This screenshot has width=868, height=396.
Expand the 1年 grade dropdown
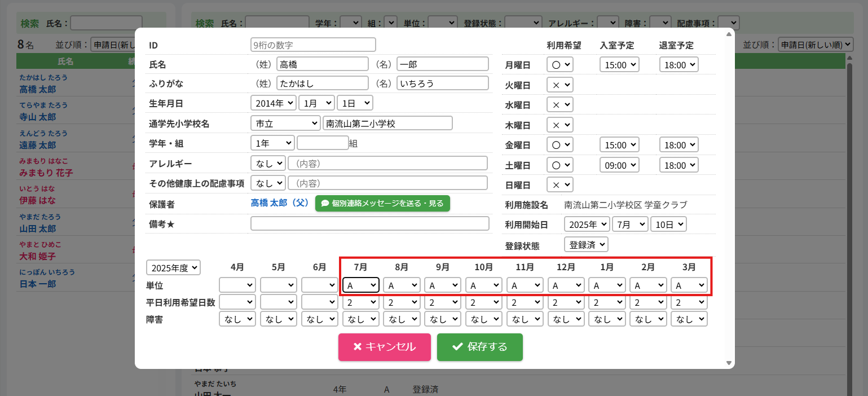click(272, 143)
